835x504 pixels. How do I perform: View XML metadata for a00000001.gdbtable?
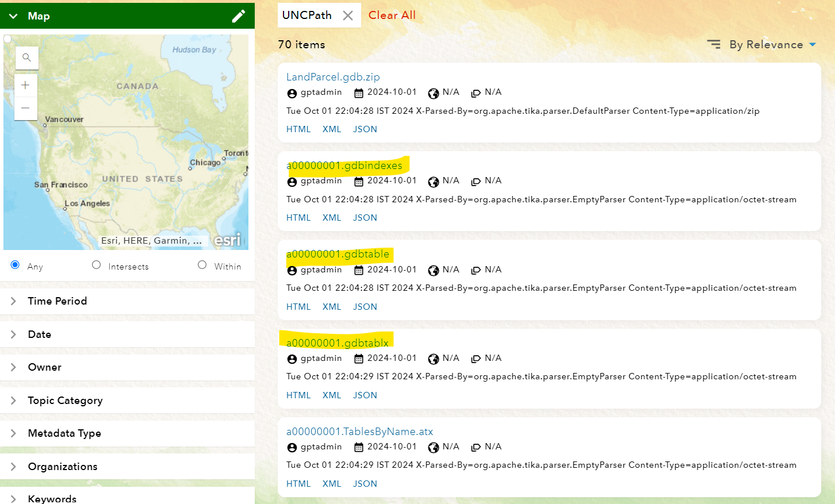[332, 307]
